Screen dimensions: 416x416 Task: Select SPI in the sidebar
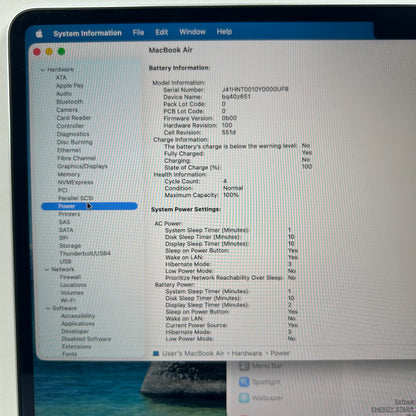pyautogui.click(x=63, y=238)
